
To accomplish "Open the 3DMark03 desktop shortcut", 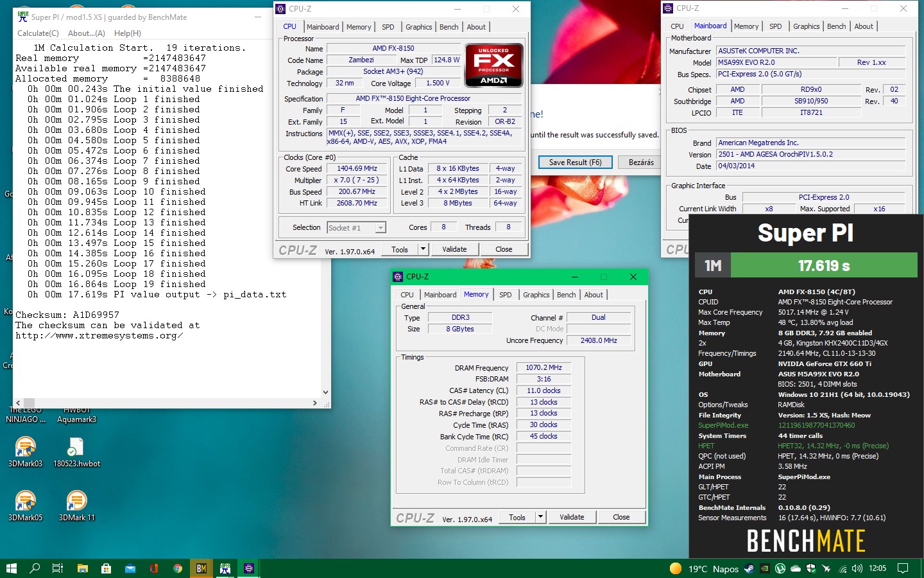I will pyautogui.click(x=25, y=451).
